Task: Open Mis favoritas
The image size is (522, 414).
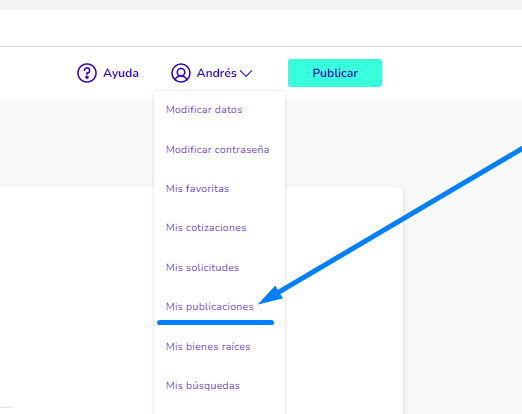Action: click(197, 189)
